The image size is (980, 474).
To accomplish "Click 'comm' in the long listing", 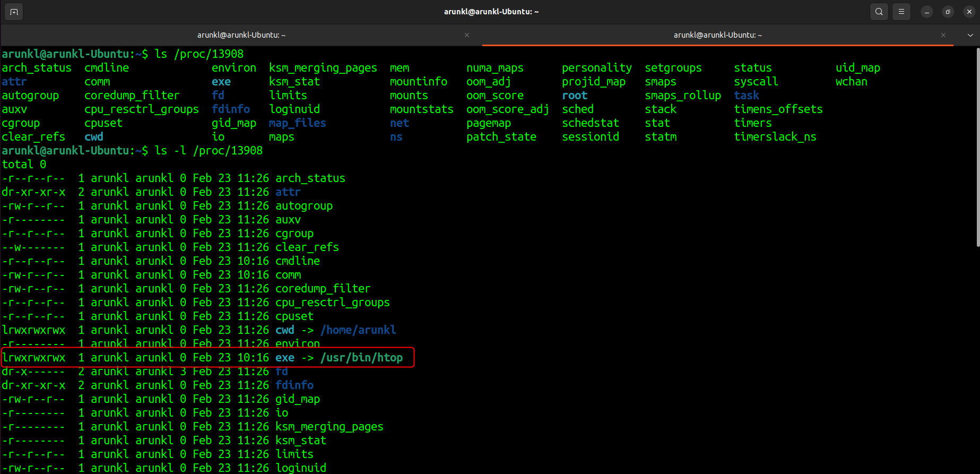I will click(x=288, y=275).
